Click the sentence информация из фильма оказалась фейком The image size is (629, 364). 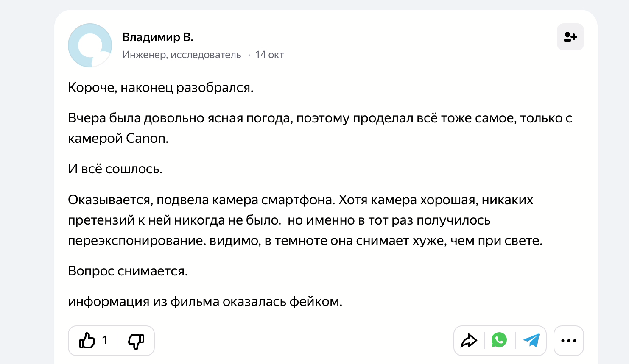point(205,302)
